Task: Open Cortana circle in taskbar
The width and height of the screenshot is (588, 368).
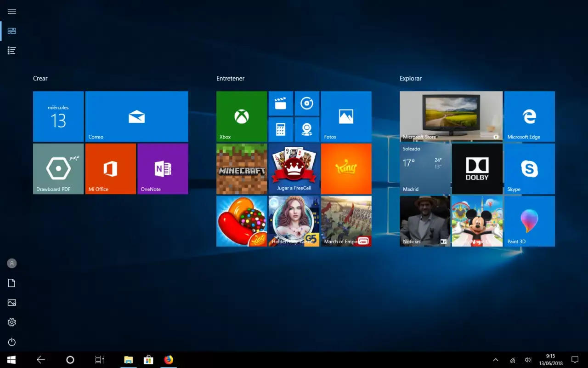Action: pyautogui.click(x=70, y=360)
